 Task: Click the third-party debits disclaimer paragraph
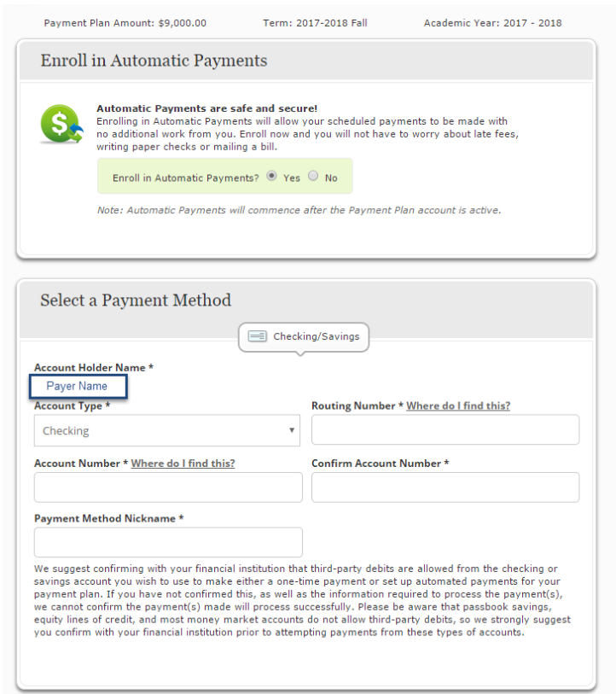tap(302, 600)
